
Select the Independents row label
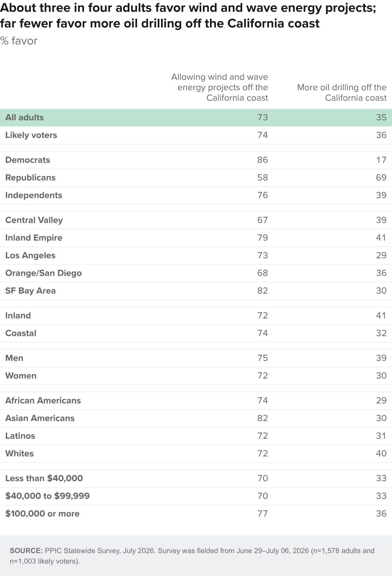click(34, 195)
